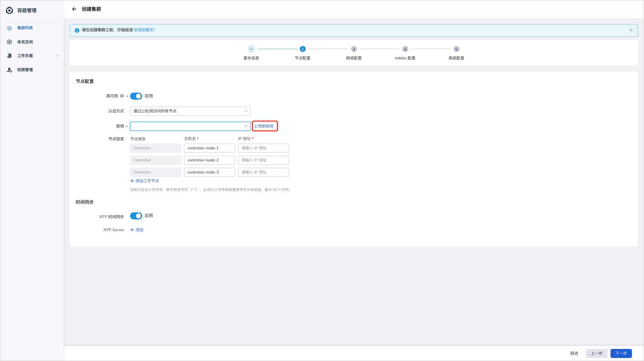This screenshot has width=644, height=361.
Task: Click the back arrow next to 创建集群
Action: [74, 9]
